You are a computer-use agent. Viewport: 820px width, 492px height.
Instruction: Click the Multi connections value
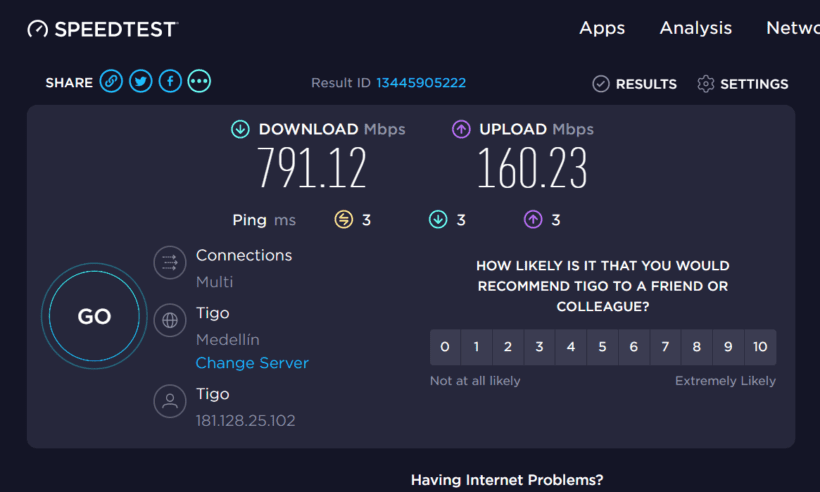(x=214, y=282)
